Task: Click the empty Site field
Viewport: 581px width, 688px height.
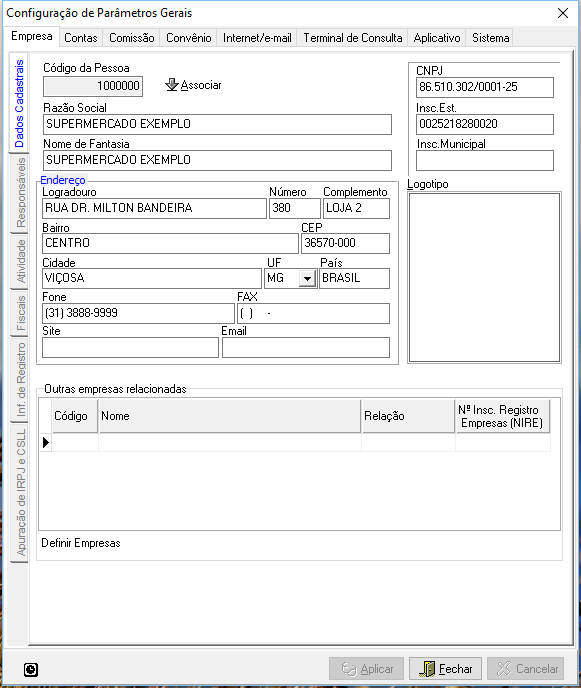Action: pyautogui.click(x=130, y=348)
